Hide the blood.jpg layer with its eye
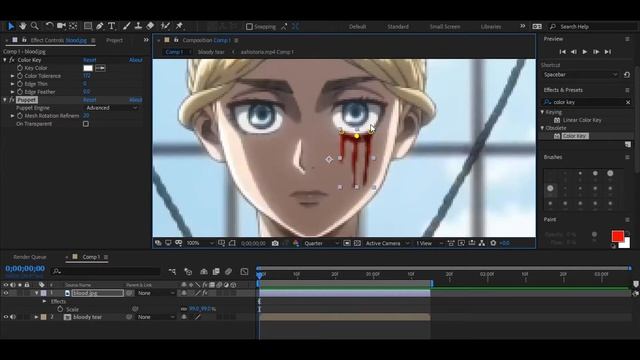The width and height of the screenshot is (640, 360). tap(6, 293)
